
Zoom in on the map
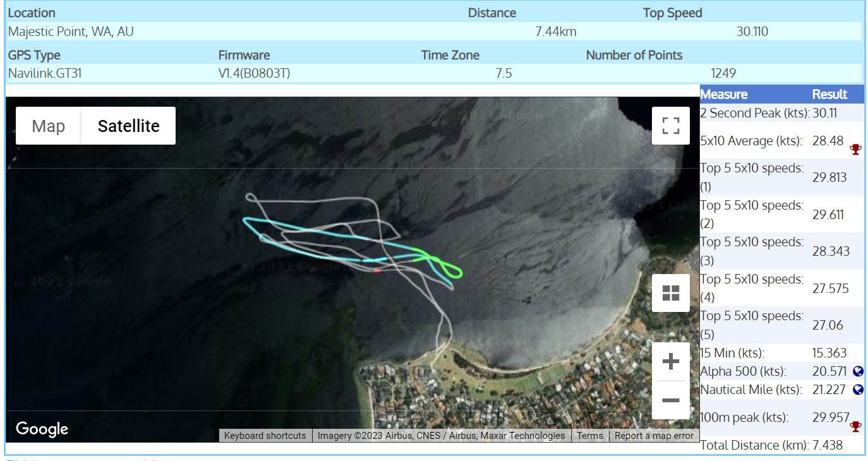coord(670,362)
